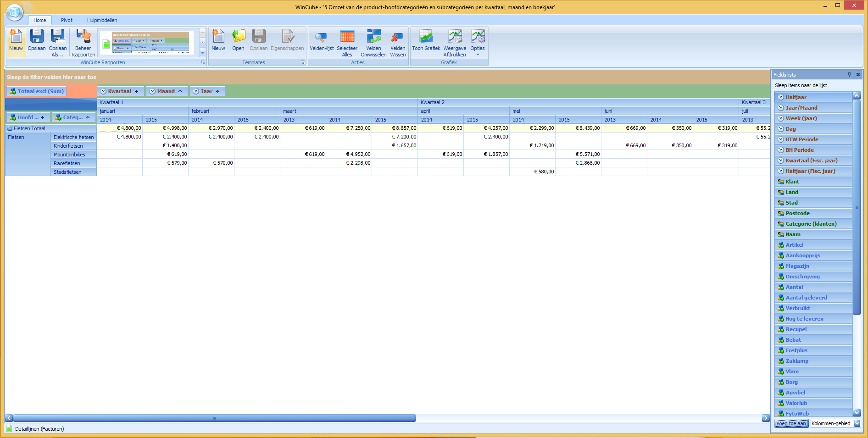Click the Hoofd... row field header
868x438 pixels.
(x=28, y=117)
